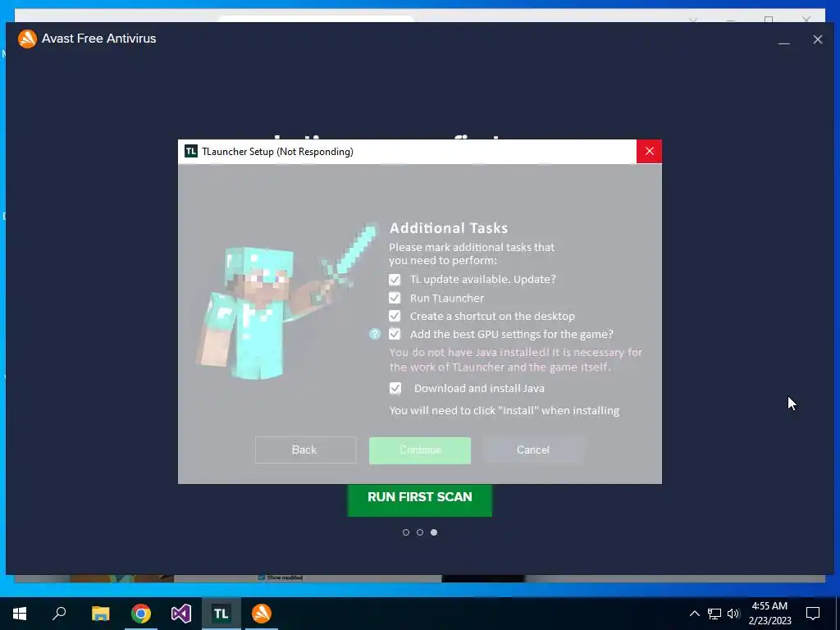Click the Java not installed warning text

[x=515, y=359]
